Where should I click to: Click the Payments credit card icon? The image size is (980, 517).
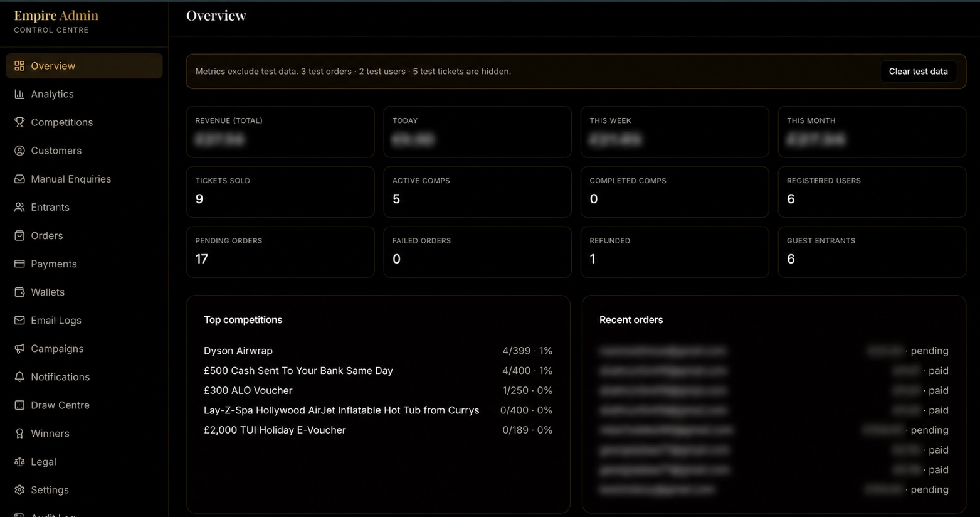pyautogui.click(x=19, y=264)
